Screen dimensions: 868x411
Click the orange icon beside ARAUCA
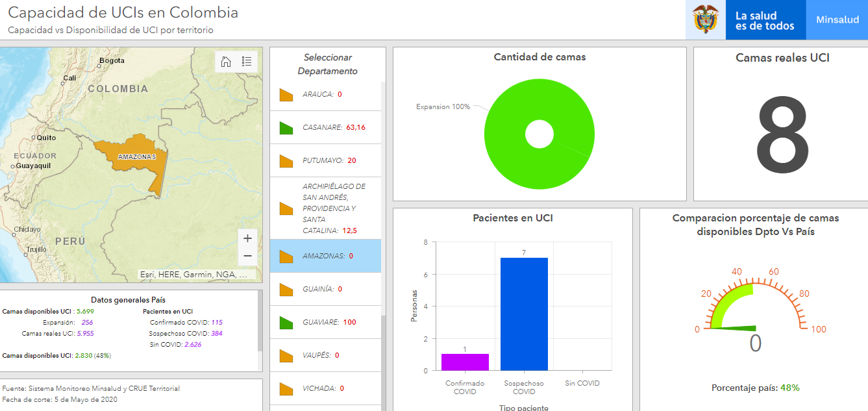click(x=286, y=95)
